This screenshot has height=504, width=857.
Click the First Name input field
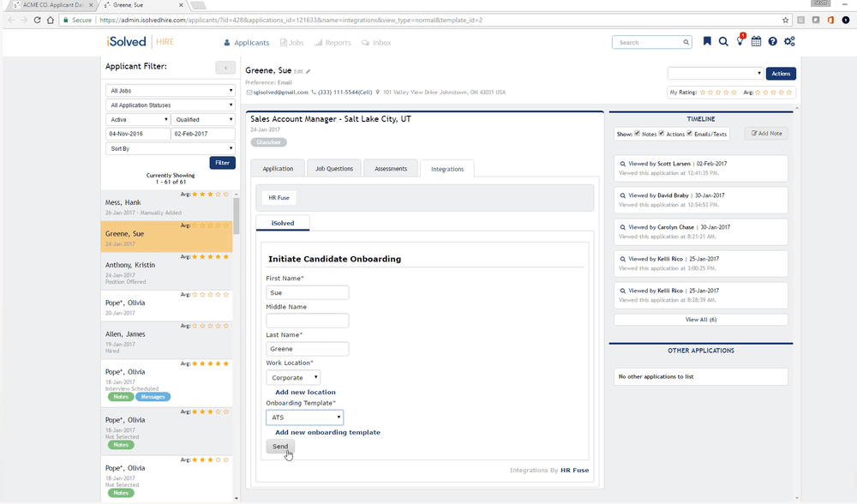(307, 291)
